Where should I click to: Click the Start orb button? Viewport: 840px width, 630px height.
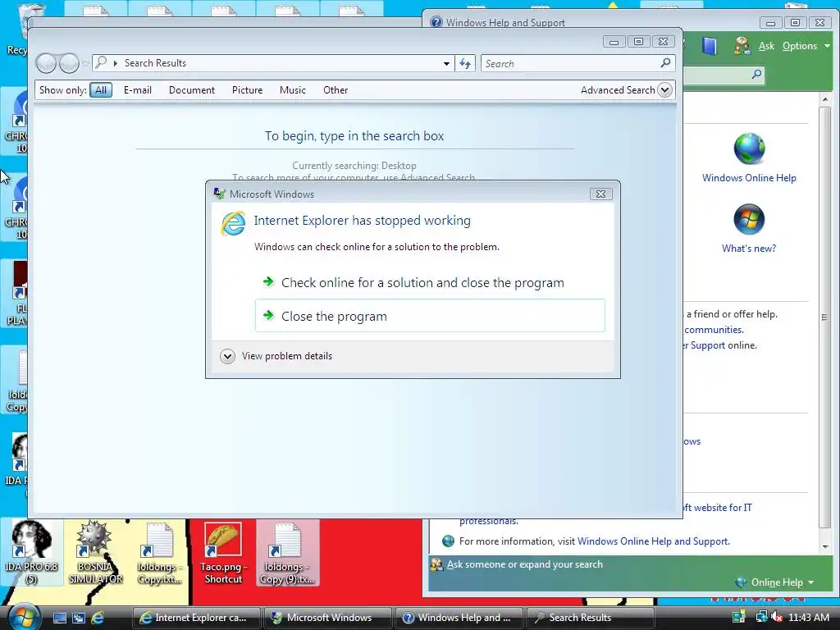pyautogui.click(x=24, y=618)
